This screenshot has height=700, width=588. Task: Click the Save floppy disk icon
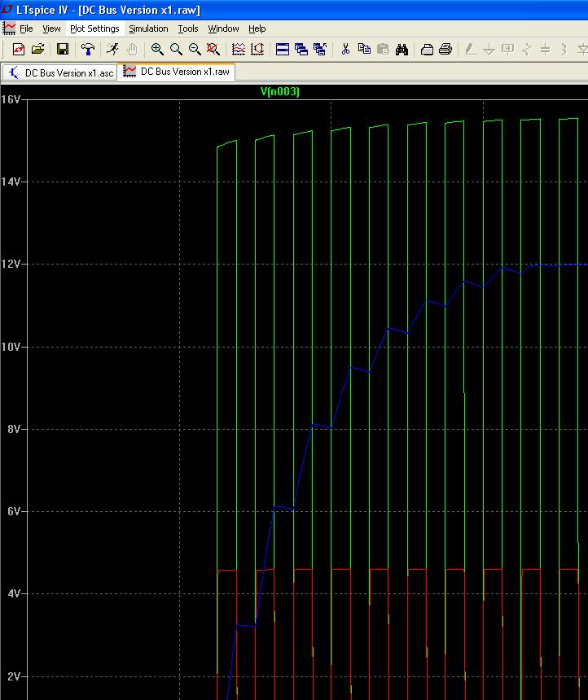point(63,49)
